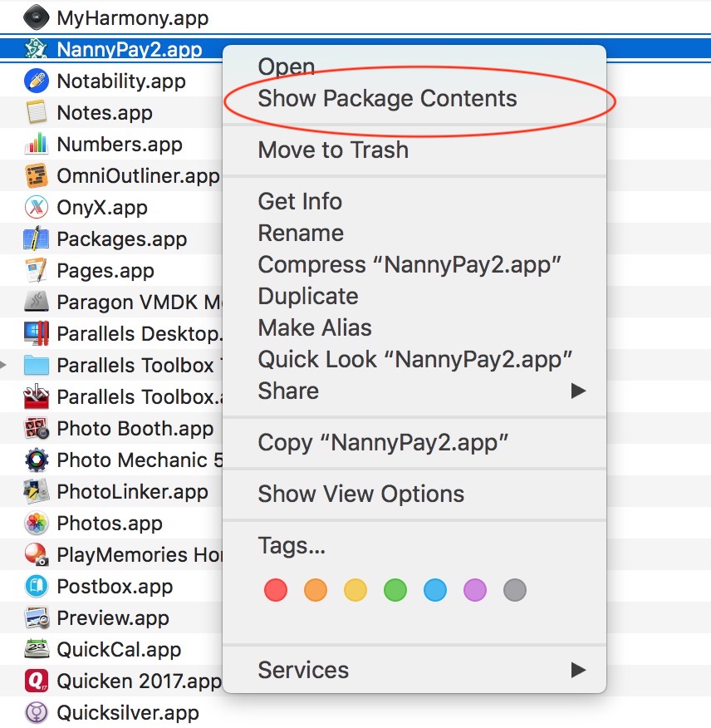Select Copy "NannyPay2.app"

pos(383,443)
